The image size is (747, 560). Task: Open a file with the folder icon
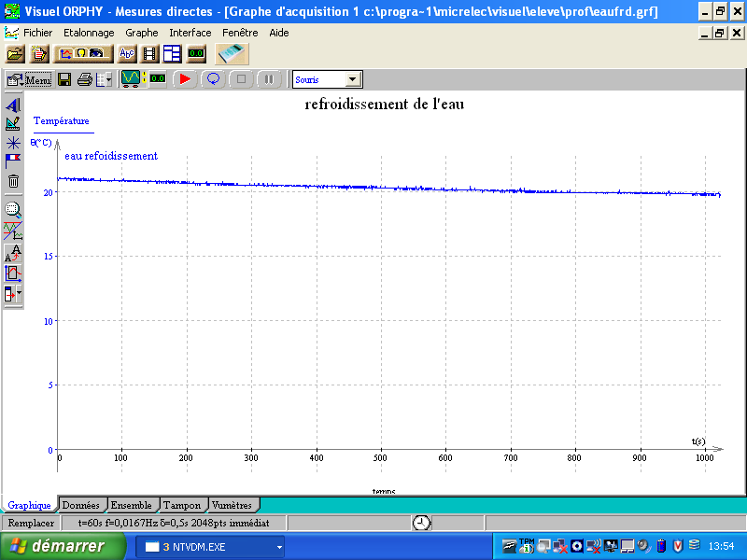(x=15, y=54)
